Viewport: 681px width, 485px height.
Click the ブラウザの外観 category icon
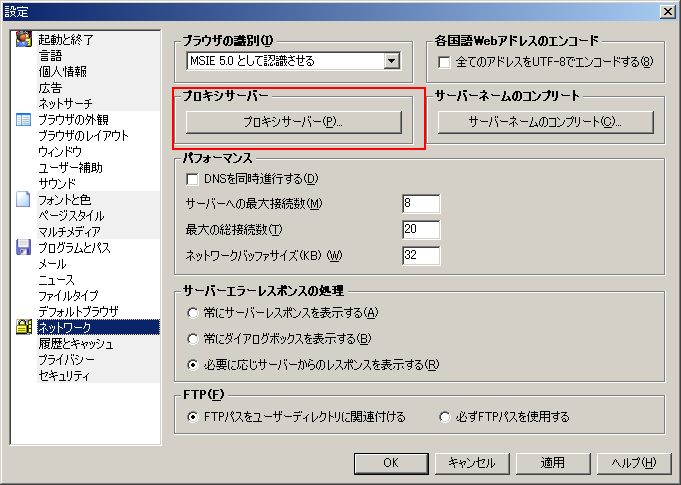point(24,120)
